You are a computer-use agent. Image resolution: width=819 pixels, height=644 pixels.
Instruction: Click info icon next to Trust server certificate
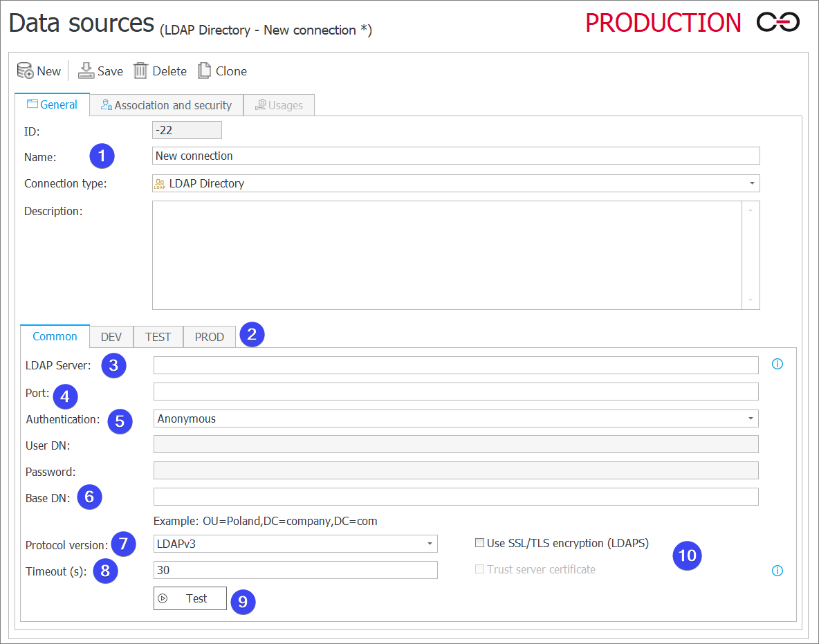[777, 571]
